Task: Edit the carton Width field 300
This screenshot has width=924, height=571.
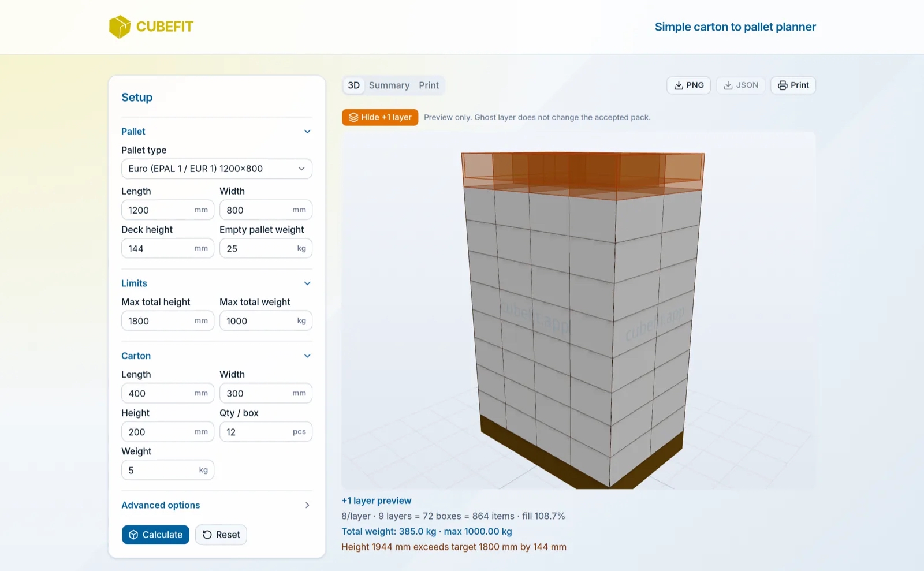Action: click(266, 393)
